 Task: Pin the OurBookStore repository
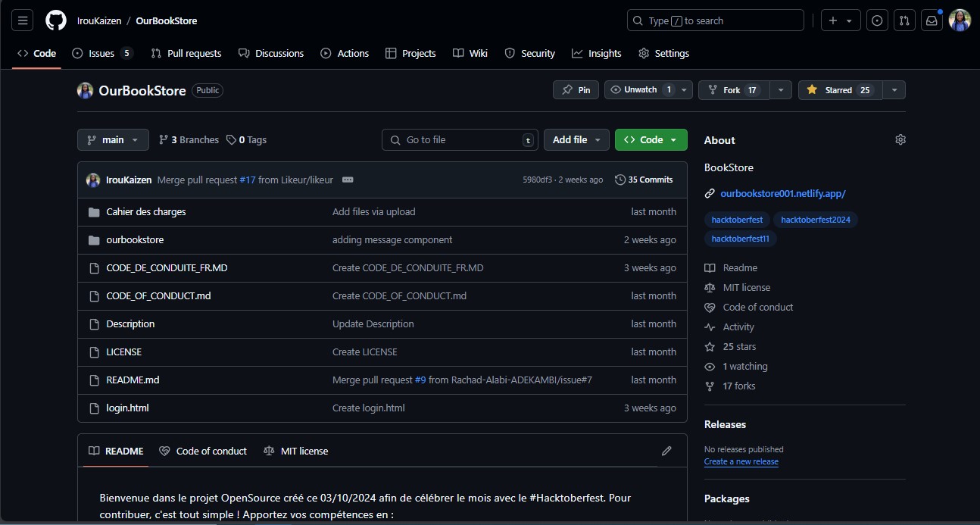tap(576, 90)
